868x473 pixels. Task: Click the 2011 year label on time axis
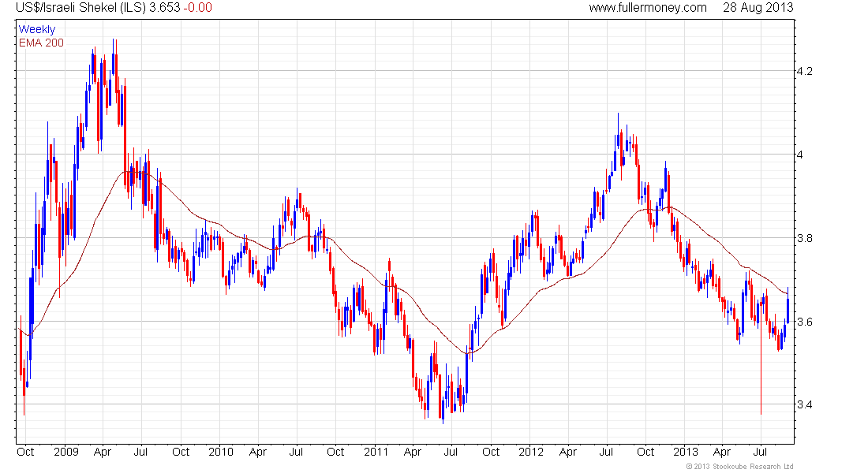(376, 452)
